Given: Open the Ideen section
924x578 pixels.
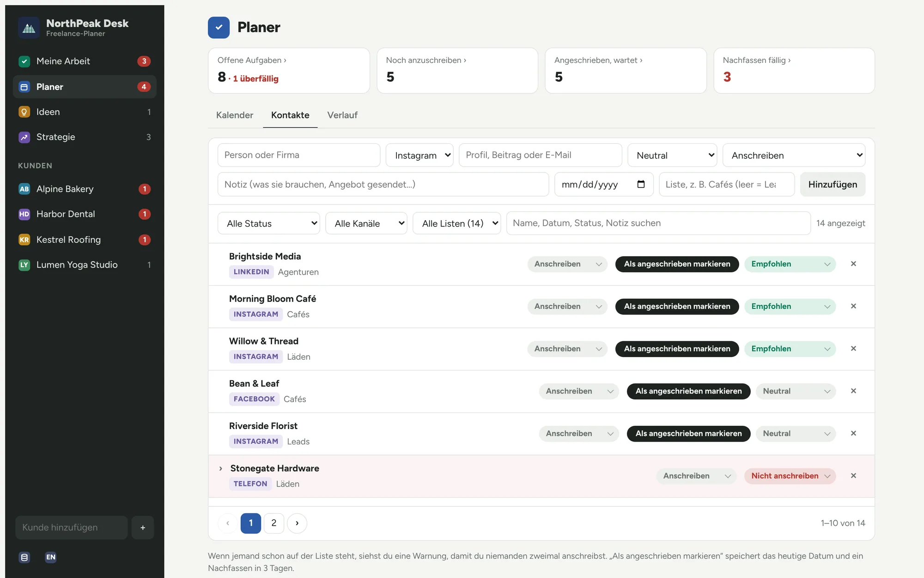Looking at the screenshot, I should [x=85, y=112].
